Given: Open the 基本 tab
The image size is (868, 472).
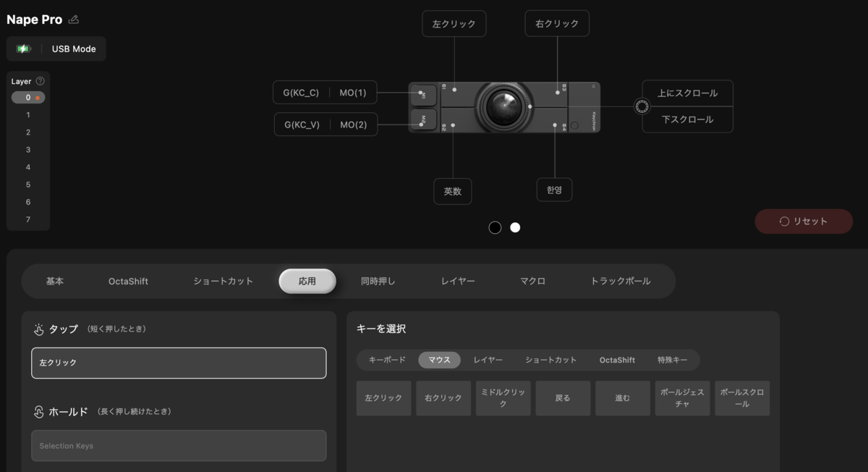Looking at the screenshot, I should (x=55, y=281).
